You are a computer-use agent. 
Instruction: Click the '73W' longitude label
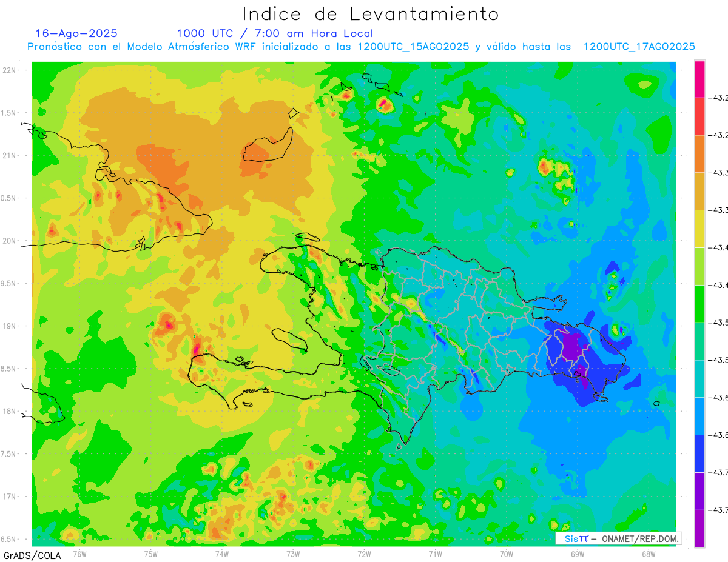point(293,554)
